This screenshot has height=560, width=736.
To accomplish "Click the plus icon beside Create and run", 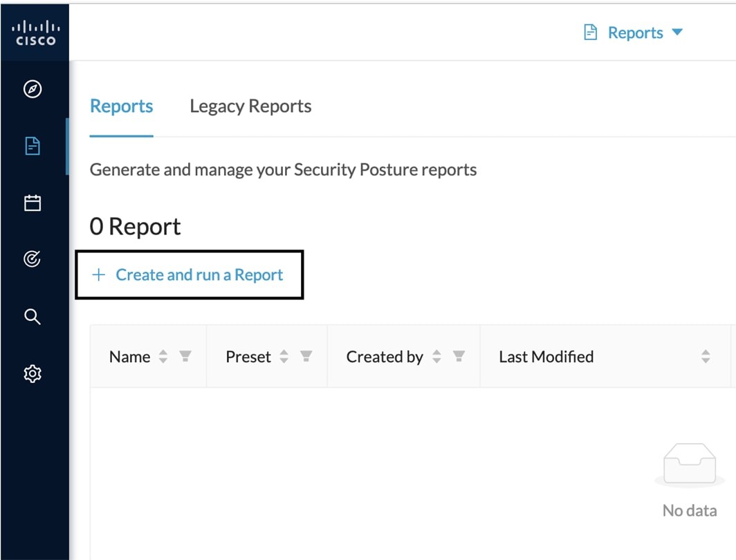I will click(x=98, y=274).
